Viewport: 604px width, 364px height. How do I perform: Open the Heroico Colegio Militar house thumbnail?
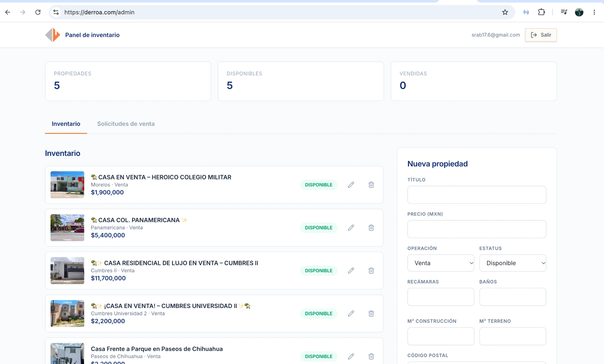(67, 185)
